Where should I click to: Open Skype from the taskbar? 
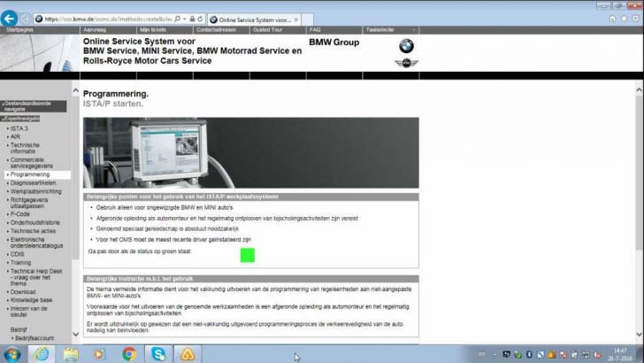pos(158,354)
